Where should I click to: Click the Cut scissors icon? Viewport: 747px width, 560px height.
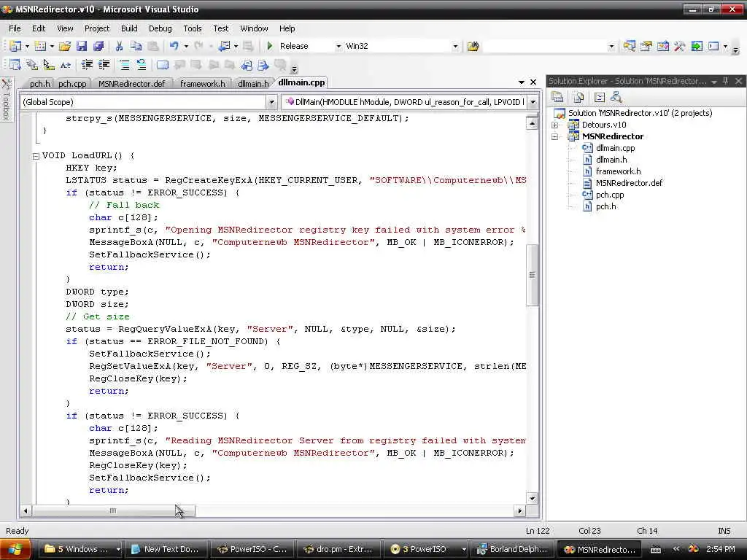pos(119,46)
